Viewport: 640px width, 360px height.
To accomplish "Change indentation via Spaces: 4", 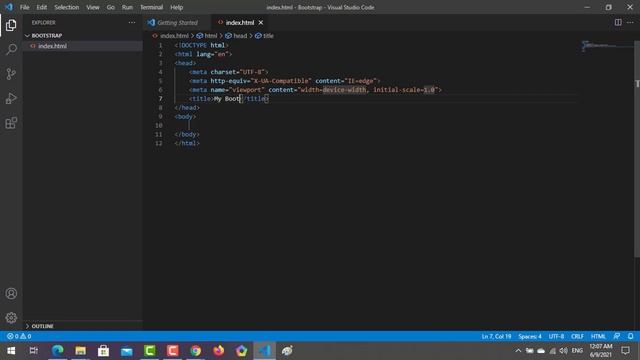I will [530, 336].
